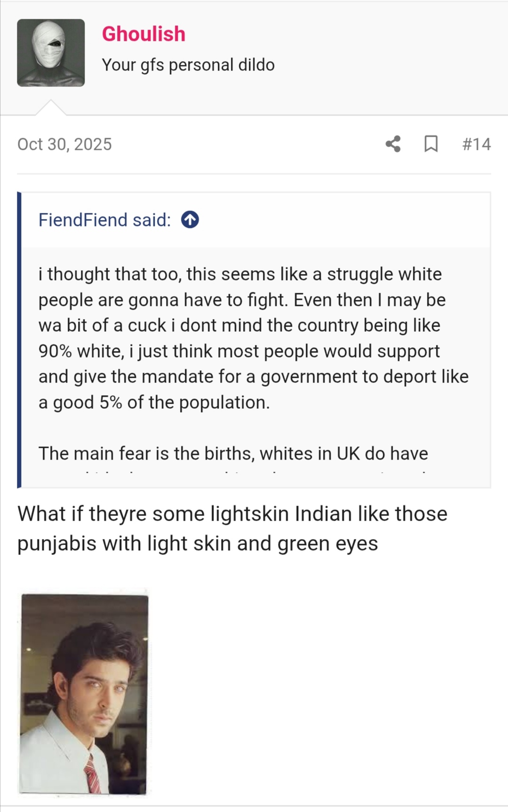
Task: Click the 'FiendFiend said:' quote header
Action: 104,220
